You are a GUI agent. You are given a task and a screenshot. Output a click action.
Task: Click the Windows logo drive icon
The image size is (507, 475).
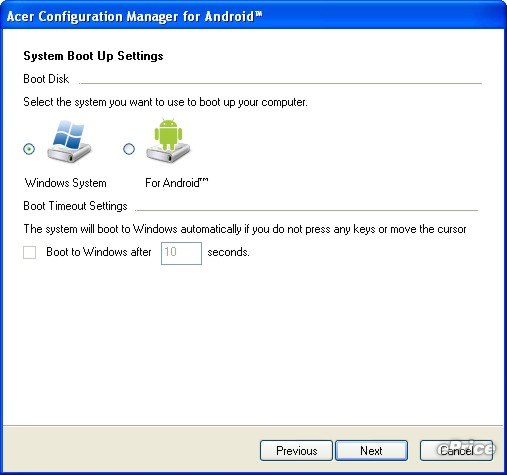69,142
